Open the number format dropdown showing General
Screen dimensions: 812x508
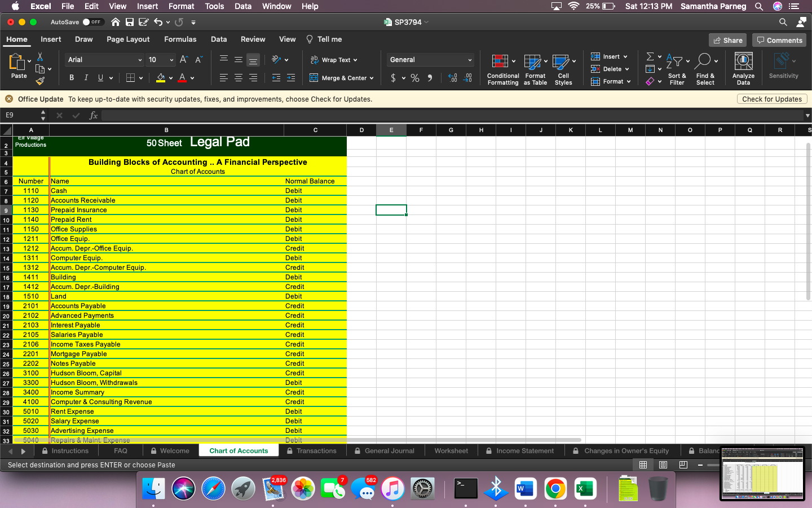[430, 59]
